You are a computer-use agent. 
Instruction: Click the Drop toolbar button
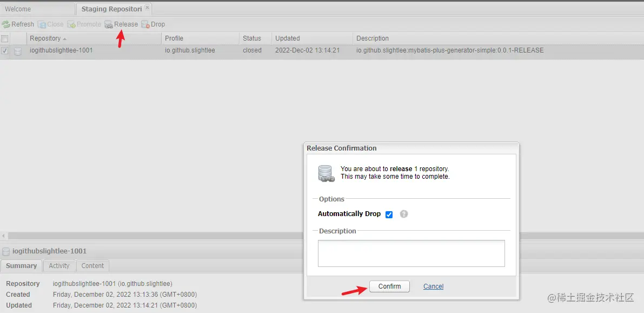(x=153, y=24)
